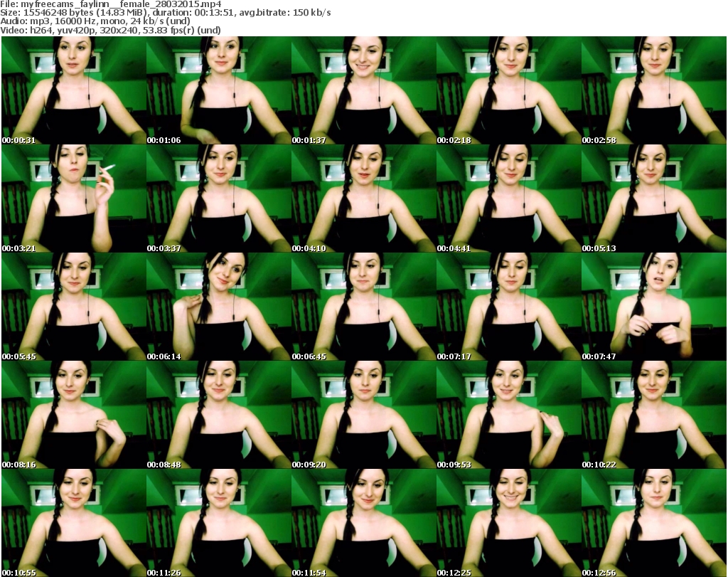Open the frame labeled 00:09:20
728x577 pixels.
(x=363, y=415)
